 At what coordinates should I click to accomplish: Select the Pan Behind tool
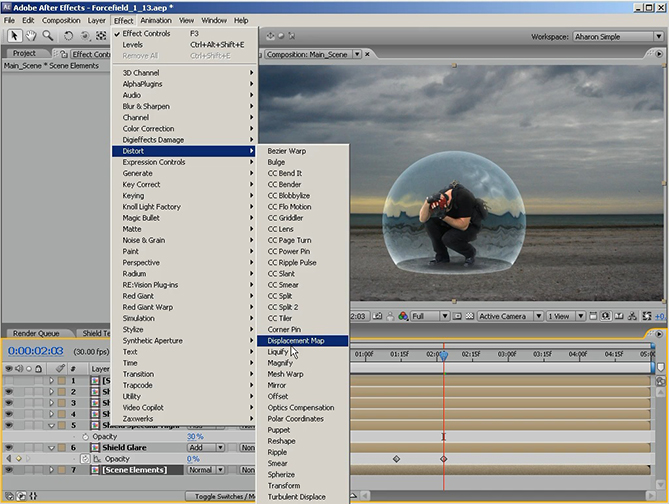(x=101, y=36)
